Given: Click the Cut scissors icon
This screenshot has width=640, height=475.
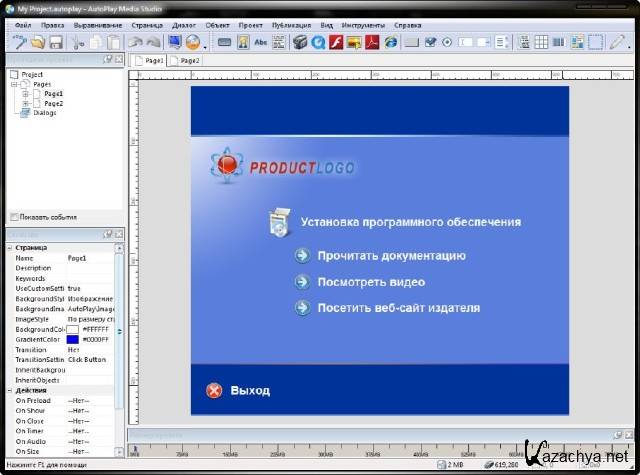Looking at the screenshot, I should 77,42.
